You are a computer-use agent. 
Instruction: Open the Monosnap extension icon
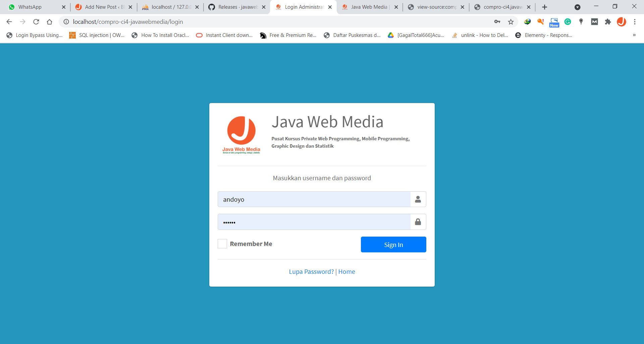point(595,21)
